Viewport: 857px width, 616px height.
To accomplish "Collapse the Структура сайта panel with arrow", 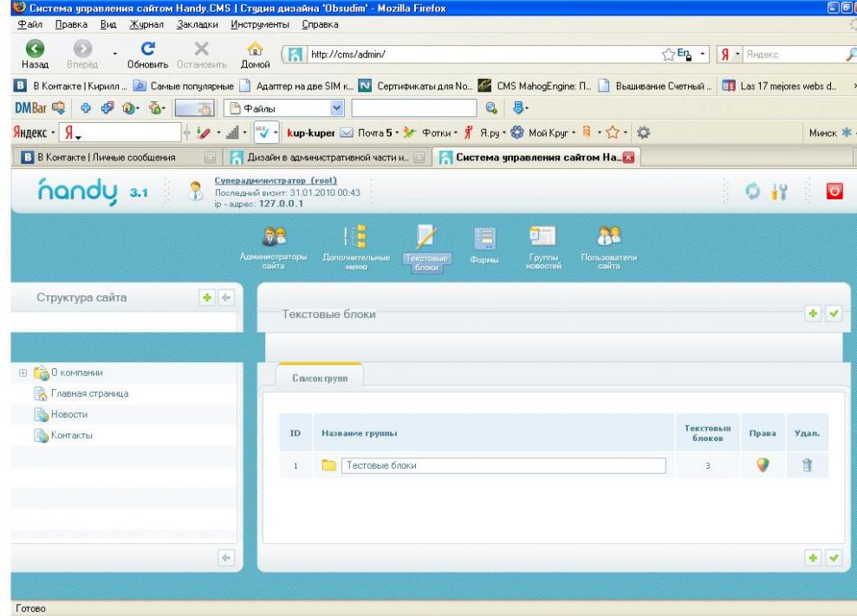I will (226, 298).
